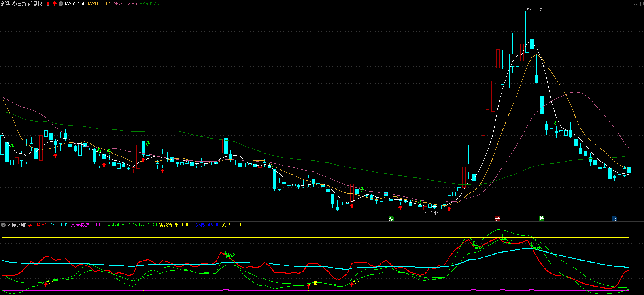Click the blue 财 event marker
This screenshot has height=295, width=644.
click(x=614, y=219)
